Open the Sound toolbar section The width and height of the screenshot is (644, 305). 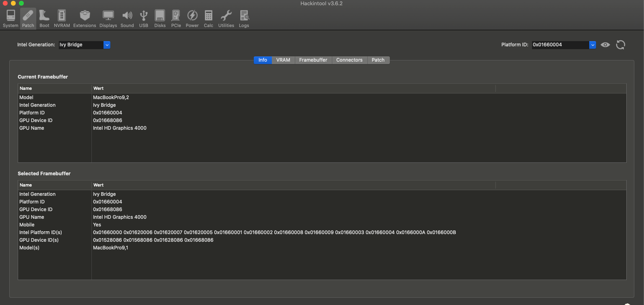pyautogui.click(x=127, y=19)
